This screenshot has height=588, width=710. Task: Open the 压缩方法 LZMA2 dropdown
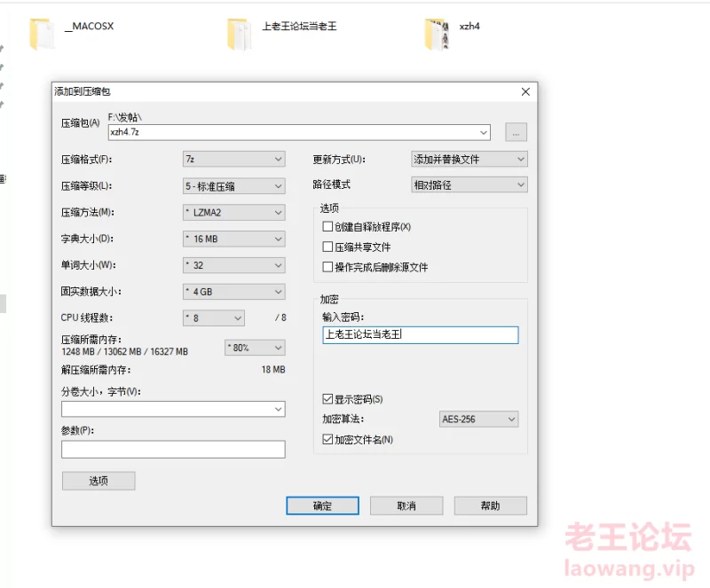click(233, 213)
